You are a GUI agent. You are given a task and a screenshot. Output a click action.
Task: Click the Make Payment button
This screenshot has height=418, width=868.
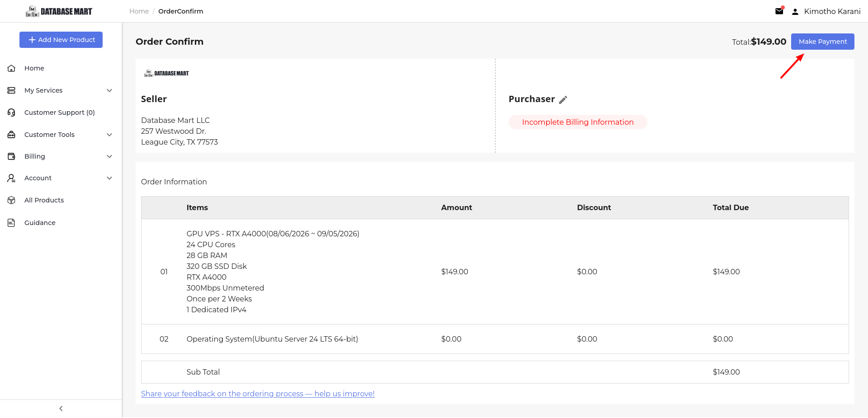pyautogui.click(x=823, y=42)
